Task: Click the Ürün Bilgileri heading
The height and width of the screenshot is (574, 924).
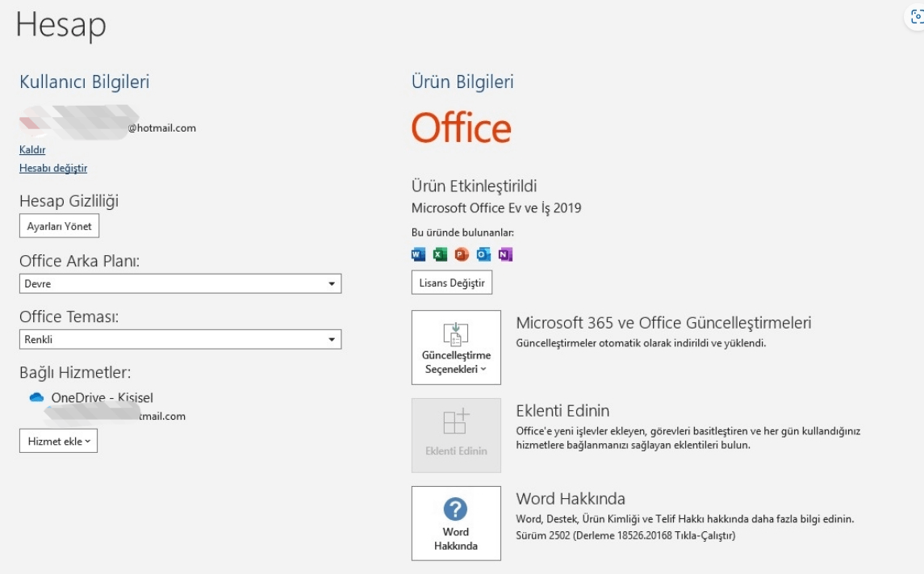Action: click(x=462, y=82)
